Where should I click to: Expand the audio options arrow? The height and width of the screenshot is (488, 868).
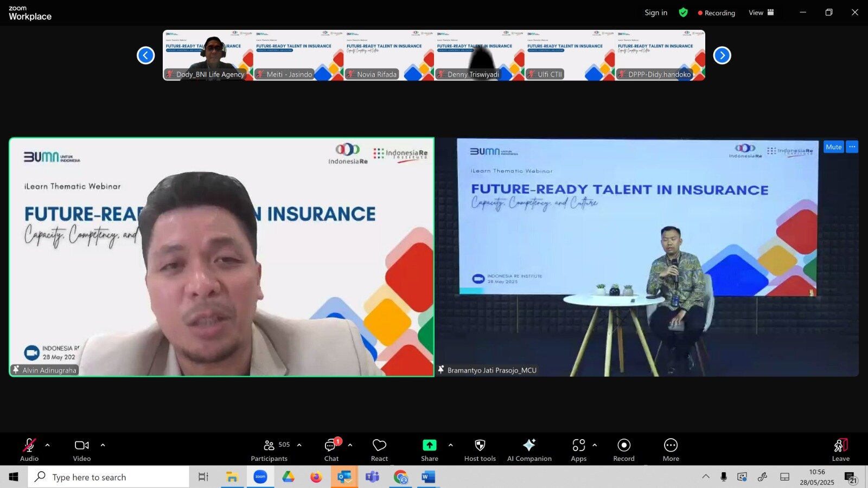[48, 445]
